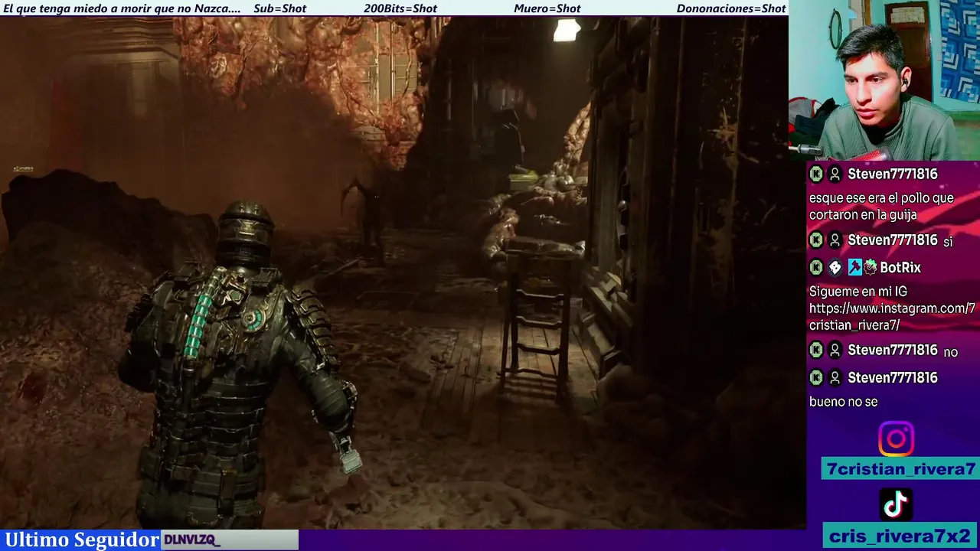Viewport: 980px width, 551px height.
Task: Click the 'cris_rivera7x2' TikTok handle label
Action: (901, 536)
